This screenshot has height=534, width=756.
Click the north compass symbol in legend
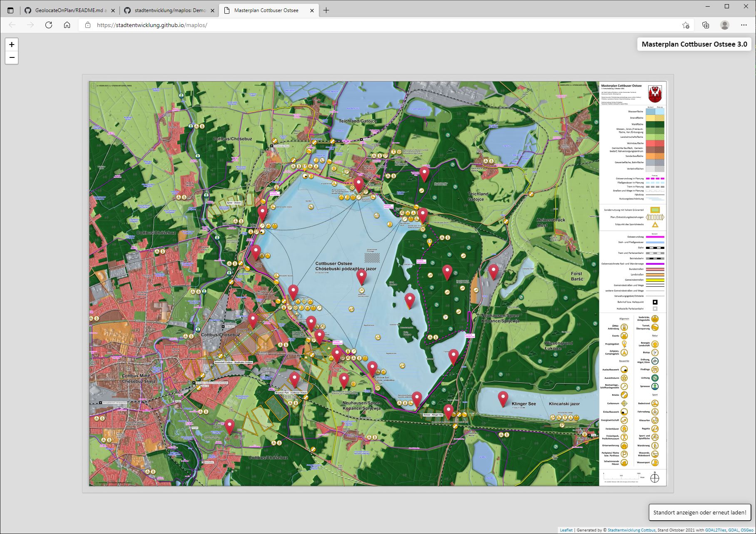click(655, 477)
